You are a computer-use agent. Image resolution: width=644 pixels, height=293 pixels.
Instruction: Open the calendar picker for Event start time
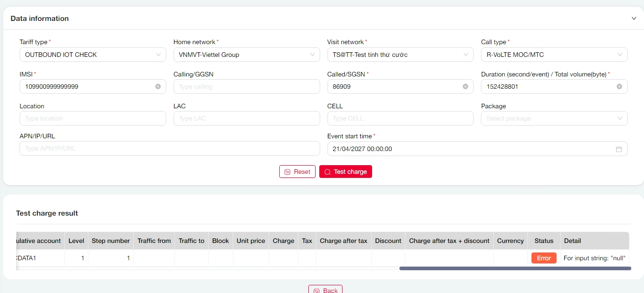coord(619,149)
